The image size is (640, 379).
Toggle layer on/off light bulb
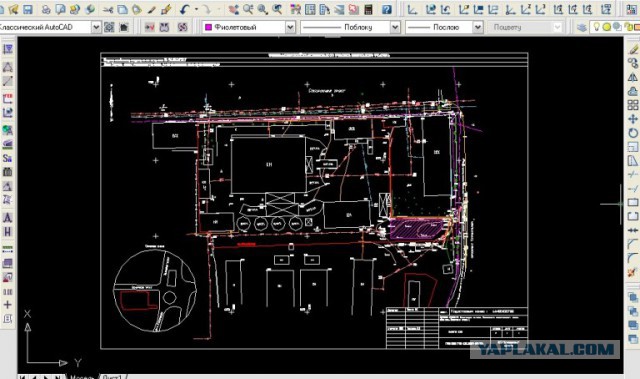597,27
